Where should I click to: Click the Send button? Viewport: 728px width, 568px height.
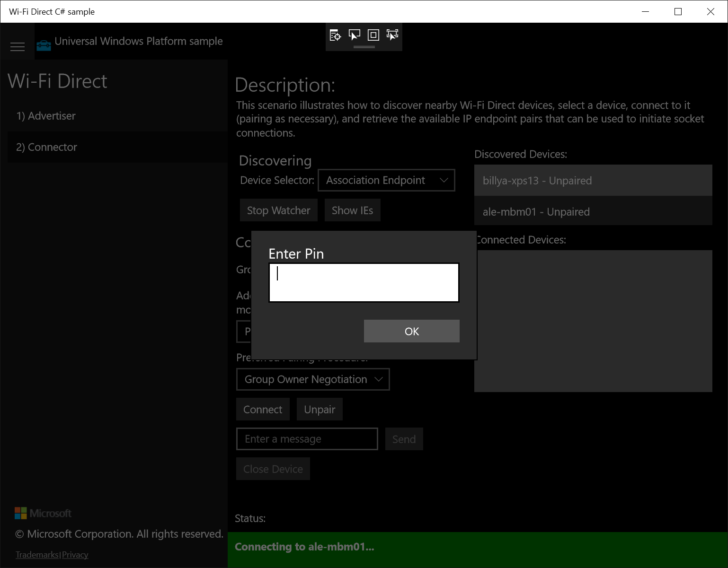pyautogui.click(x=404, y=439)
